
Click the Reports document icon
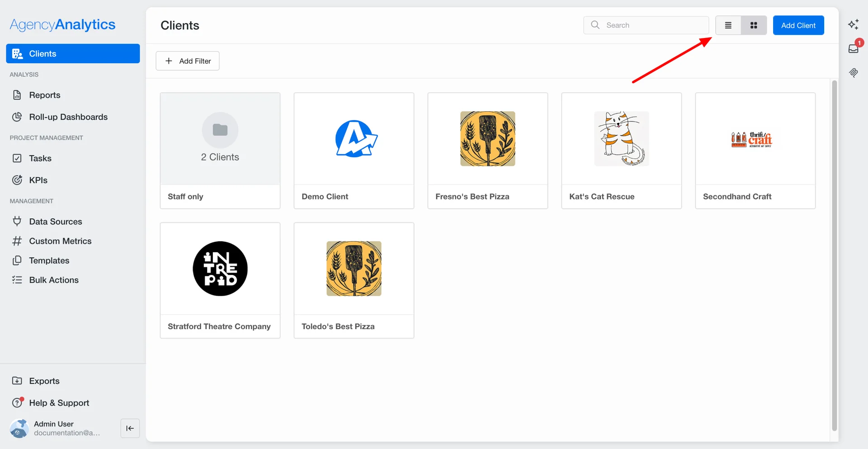point(17,95)
